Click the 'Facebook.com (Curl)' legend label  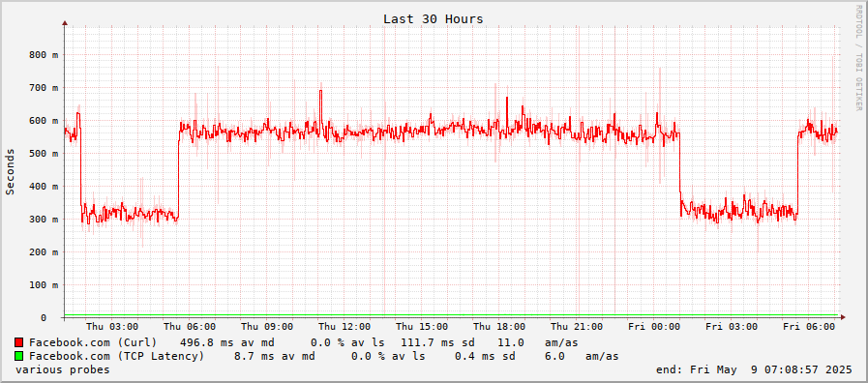click(x=93, y=342)
